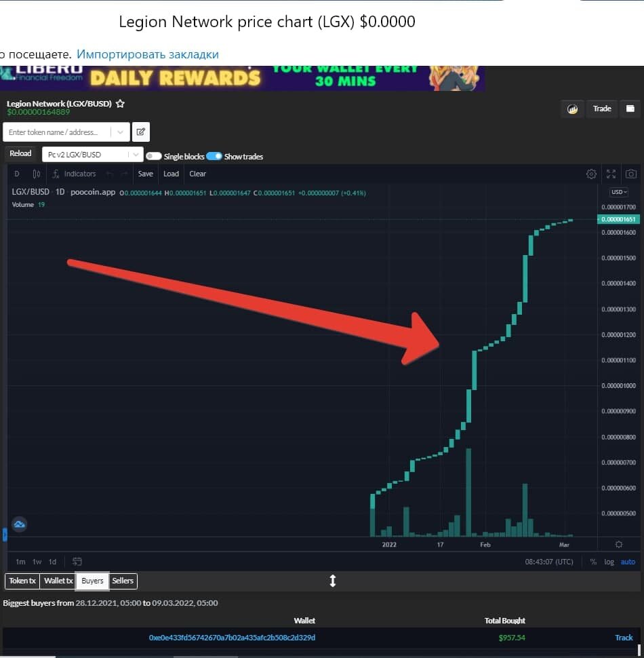Redo chart action arrow
This screenshot has width=644, height=658.
point(124,174)
